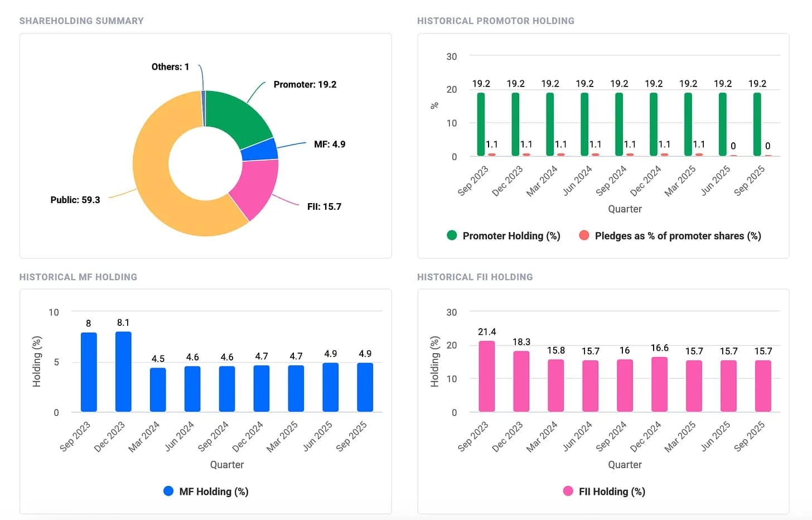Click the Jun 2025 bar in FII holding chart

pyautogui.click(x=729, y=386)
